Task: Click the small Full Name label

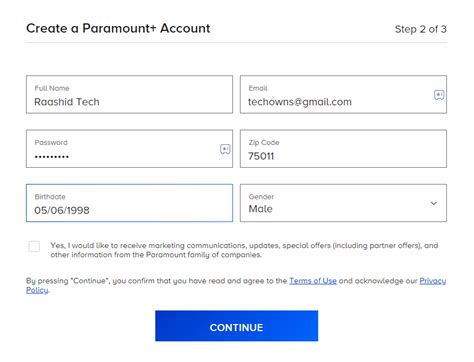Action: click(52, 88)
